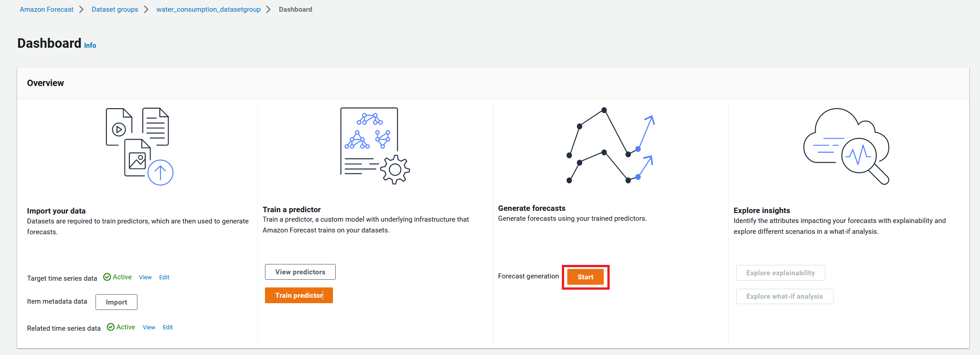Click the Generate forecasts line chart illustration

click(611, 146)
